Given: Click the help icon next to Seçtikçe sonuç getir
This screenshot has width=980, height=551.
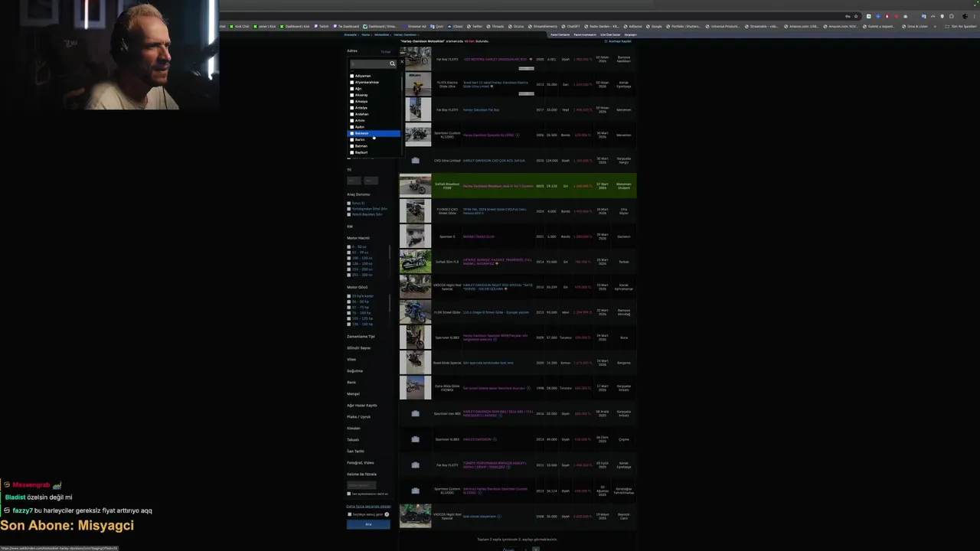Looking at the screenshot, I should point(387,514).
